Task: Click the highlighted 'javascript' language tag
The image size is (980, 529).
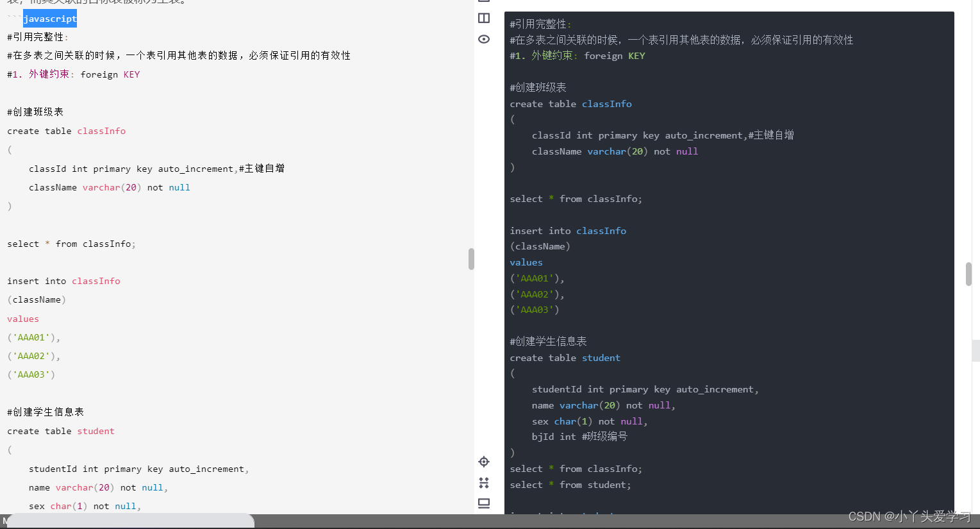Action: (50, 19)
